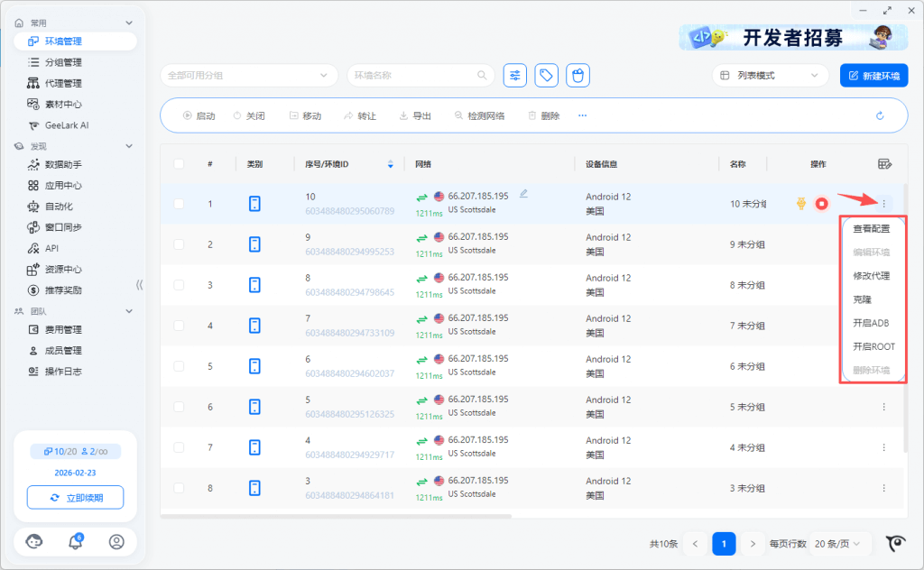Choose 开启ADB in the context menu

[871, 323]
